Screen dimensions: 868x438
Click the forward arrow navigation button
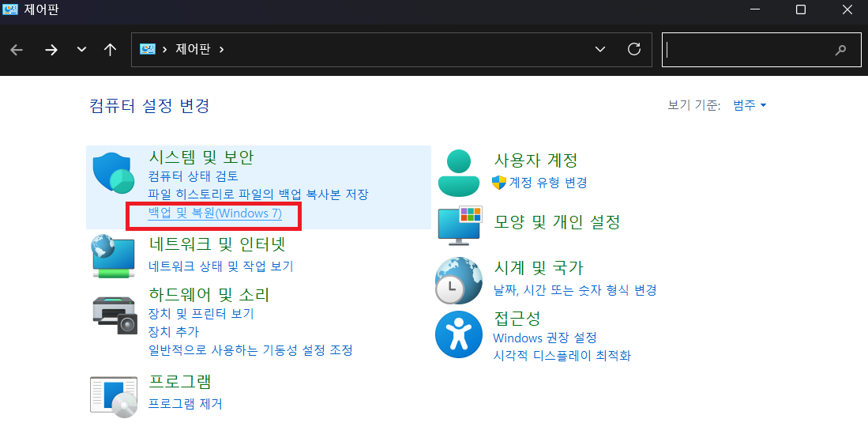(x=51, y=50)
